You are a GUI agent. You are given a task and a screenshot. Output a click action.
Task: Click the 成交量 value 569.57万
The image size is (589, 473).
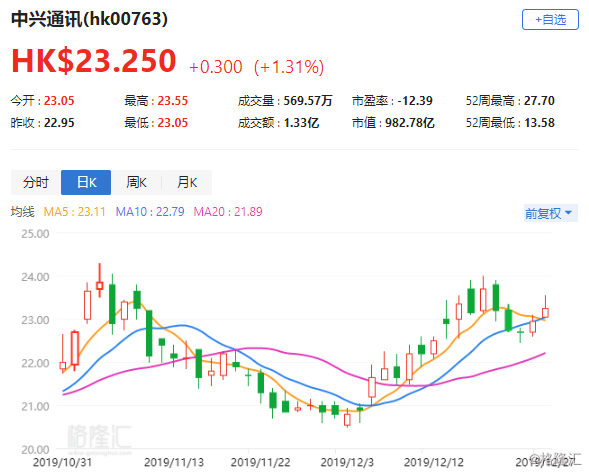click(308, 101)
